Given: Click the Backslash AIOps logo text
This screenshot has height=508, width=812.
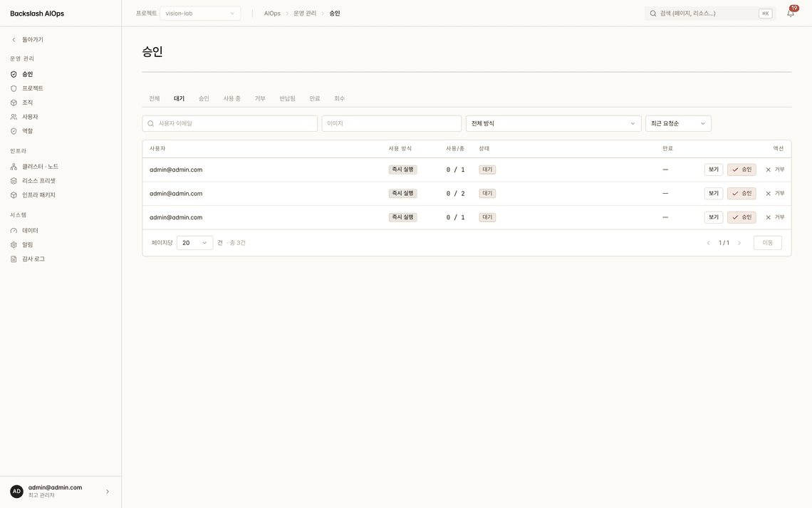Looking at the screenshot, I should point(37,14).
